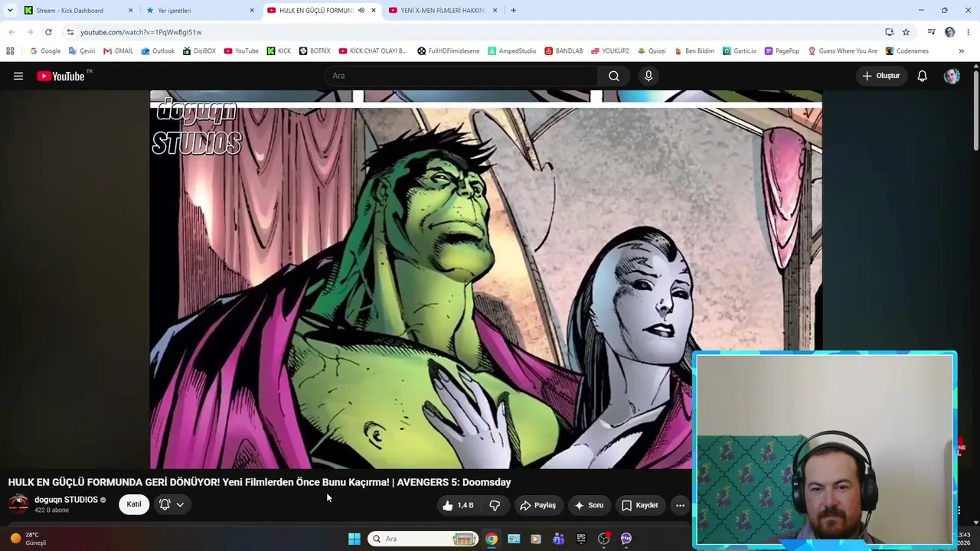Dislike the video with thumbs down
Viewport: 980px width, 551px height.
pyautogui.click(x=495, y=505)
